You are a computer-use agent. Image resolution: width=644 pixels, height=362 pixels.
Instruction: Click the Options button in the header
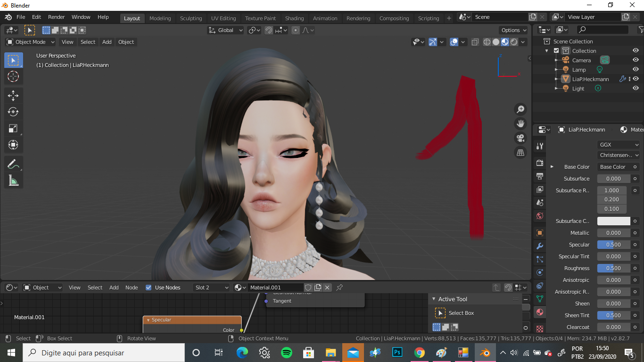click(513, 30)
